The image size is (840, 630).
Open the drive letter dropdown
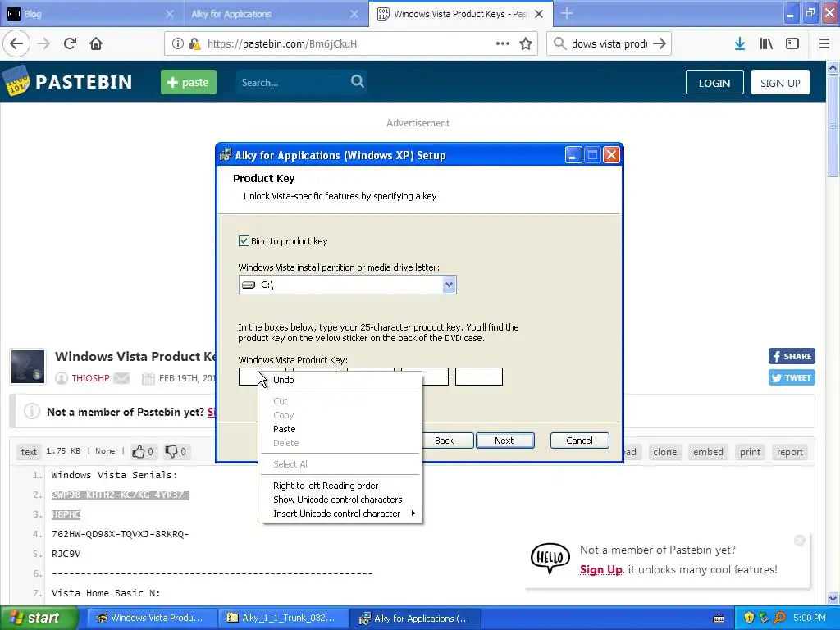[x=449, y=285]
